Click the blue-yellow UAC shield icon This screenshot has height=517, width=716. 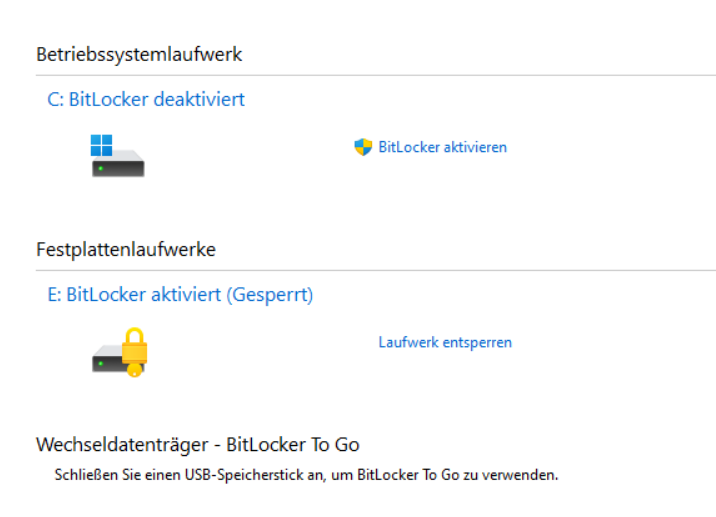pos(363,147)
